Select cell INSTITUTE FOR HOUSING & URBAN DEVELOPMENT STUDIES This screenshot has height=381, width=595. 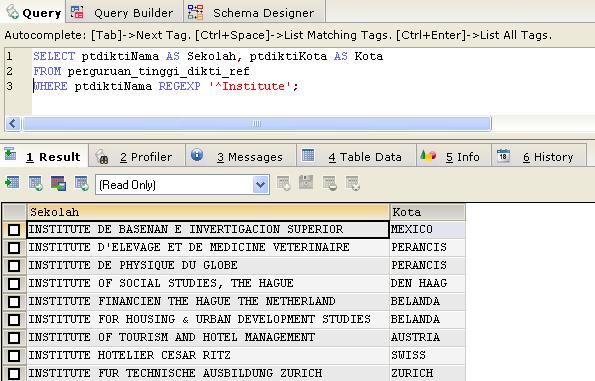click(208, 320)
